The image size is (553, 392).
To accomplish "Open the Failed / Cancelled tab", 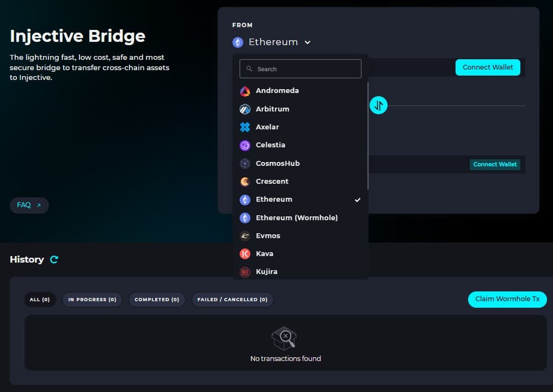I will click(232, 300).
